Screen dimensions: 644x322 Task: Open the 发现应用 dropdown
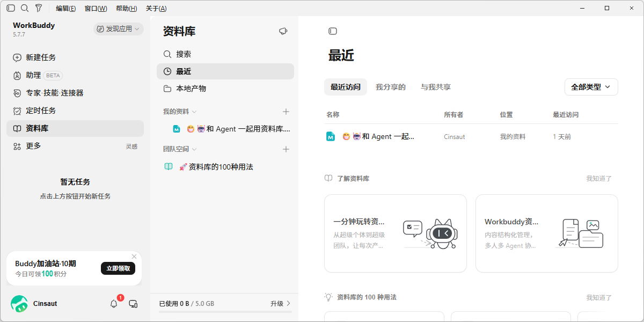[x=119, y=29]
